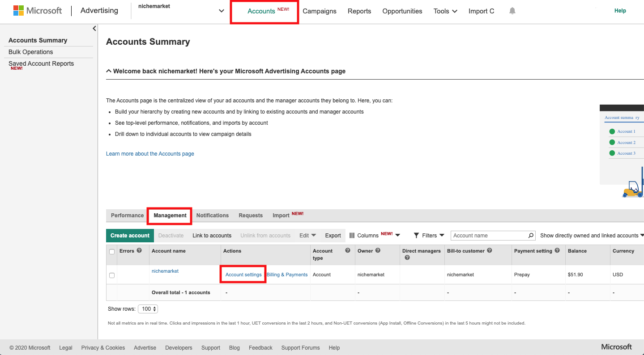
Task: Sort by the Balance column header
Action: coord(577,251)
